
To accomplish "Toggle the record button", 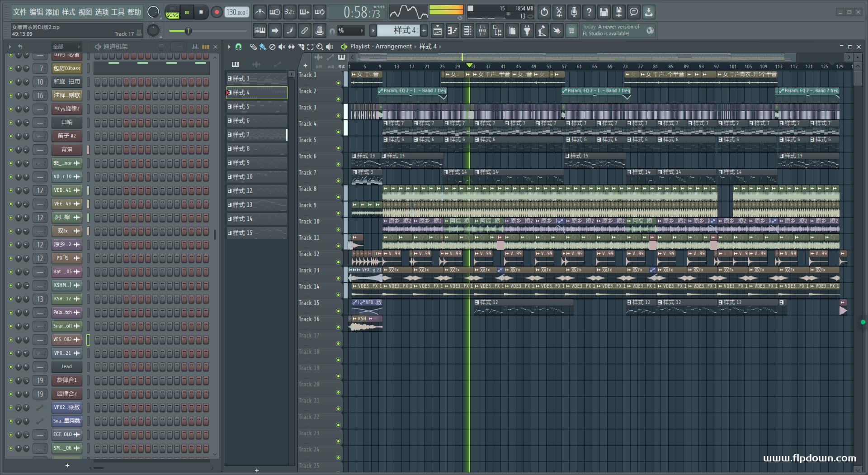I will pyautogui.click(x=217, y=12).
